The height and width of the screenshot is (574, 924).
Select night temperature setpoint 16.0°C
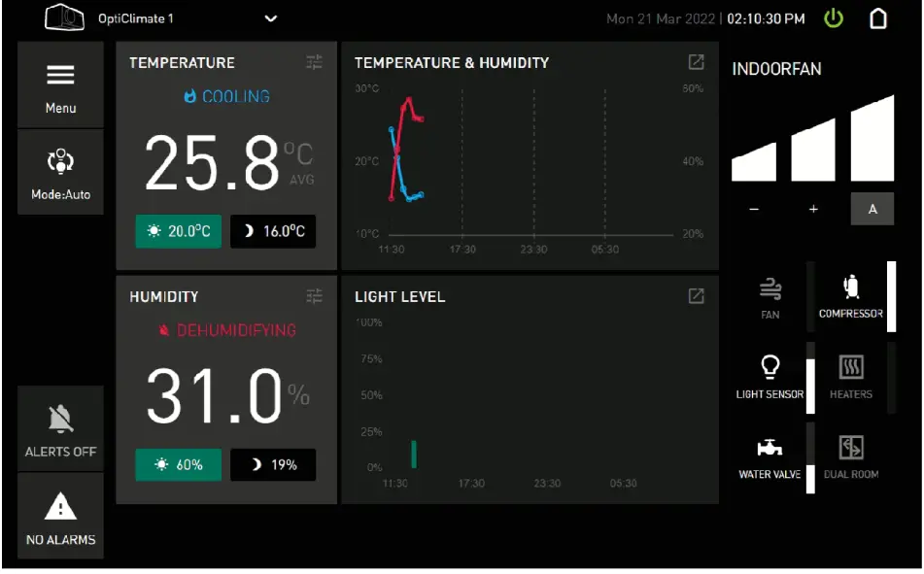pyautogui.click(x=273, y=231)
